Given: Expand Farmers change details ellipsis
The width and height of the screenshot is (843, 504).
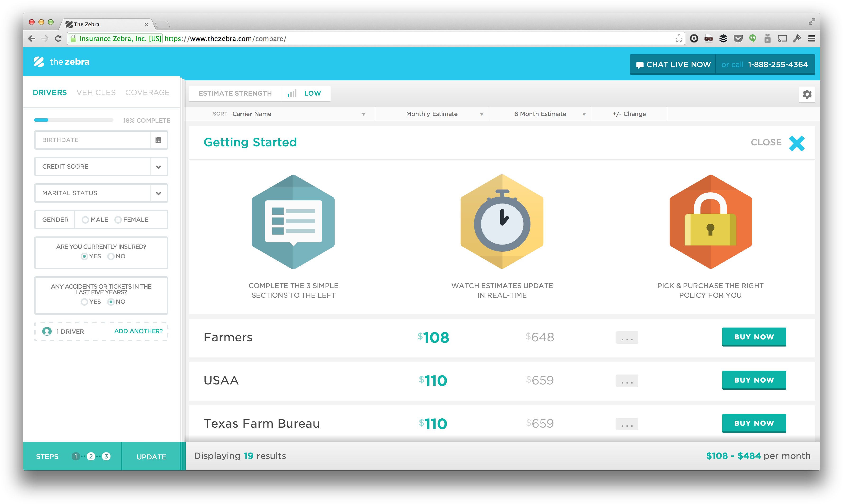Looking at the screenshot, I should coord(627,338).
